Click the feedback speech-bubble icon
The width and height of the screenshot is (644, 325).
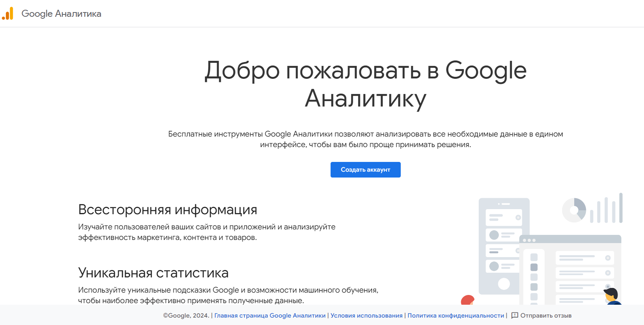pos(515,315)
